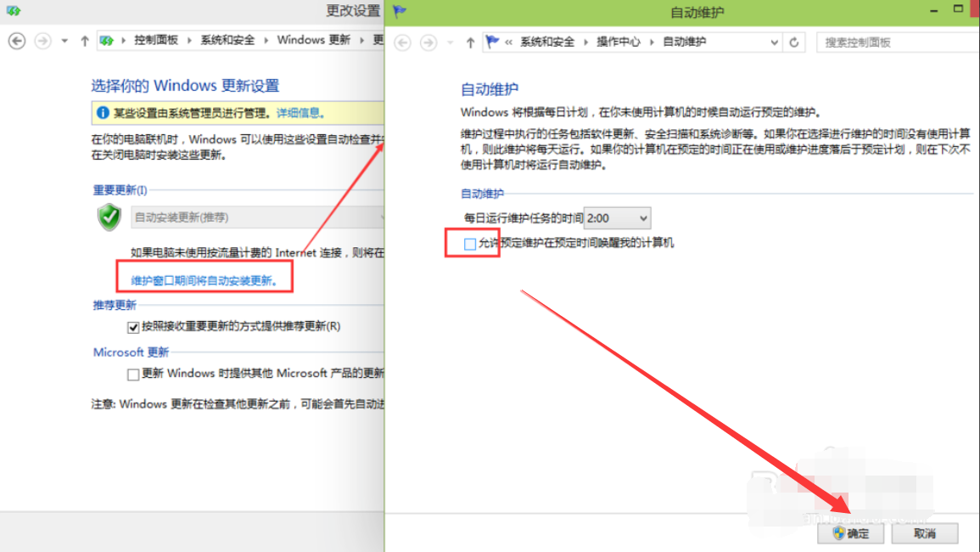The width and height of the screenshot is (980, 552).
Task: Click the 搜索控制面板 search field
Action: (x=893, y=42)
